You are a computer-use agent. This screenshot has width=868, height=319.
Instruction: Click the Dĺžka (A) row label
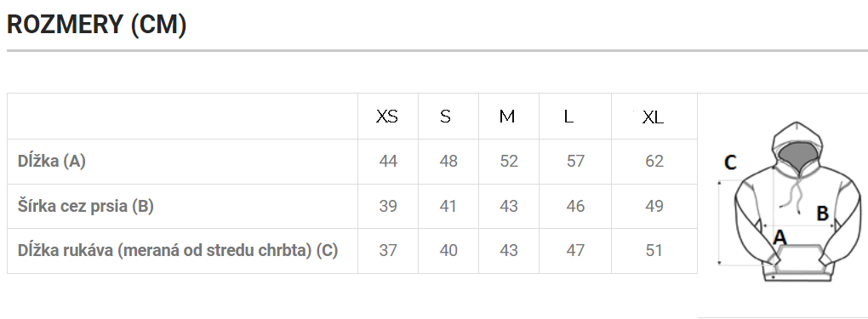click(x=51, y=161)
